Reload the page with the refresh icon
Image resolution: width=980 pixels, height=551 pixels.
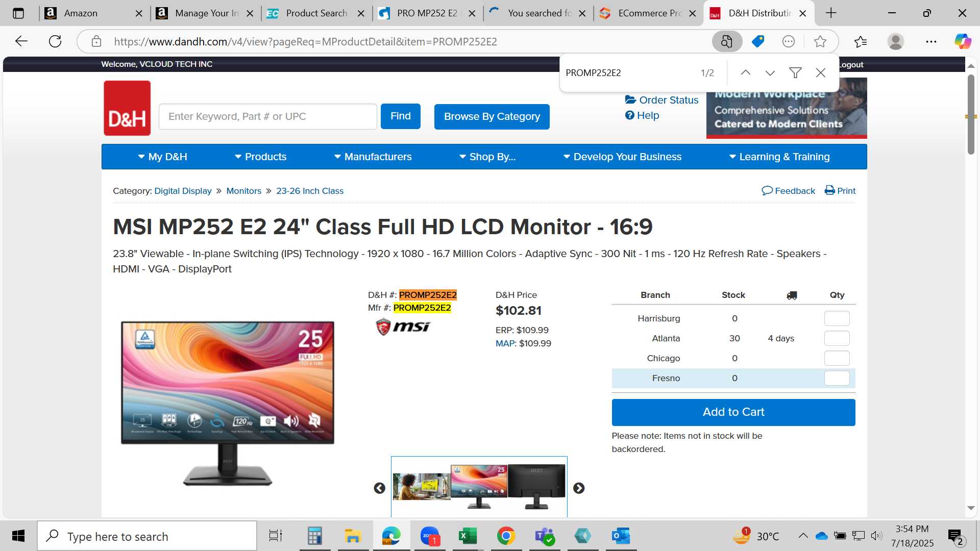point(55,41)
